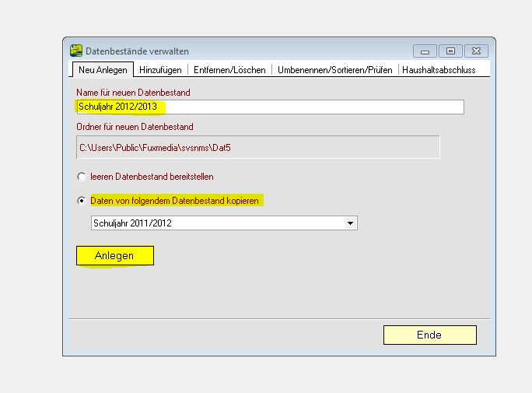
Task: Click the Ordner für neuen Datenbestand path field
Action: [258, 147]
